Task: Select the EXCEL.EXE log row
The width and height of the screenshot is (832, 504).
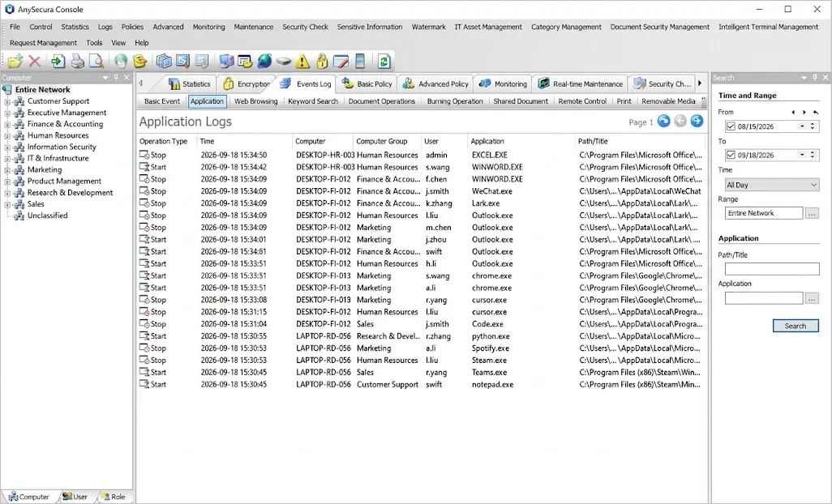Action: coord(422,156)
